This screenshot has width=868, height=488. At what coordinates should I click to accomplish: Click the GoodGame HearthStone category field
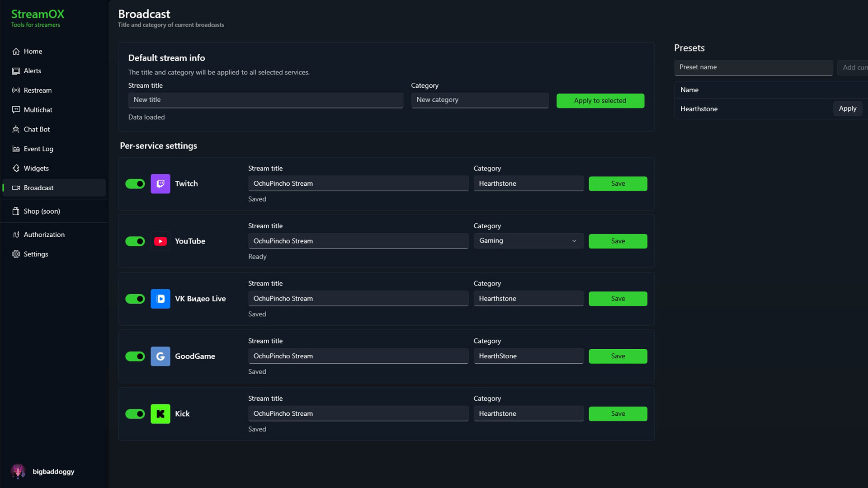(x=528, y=356)
